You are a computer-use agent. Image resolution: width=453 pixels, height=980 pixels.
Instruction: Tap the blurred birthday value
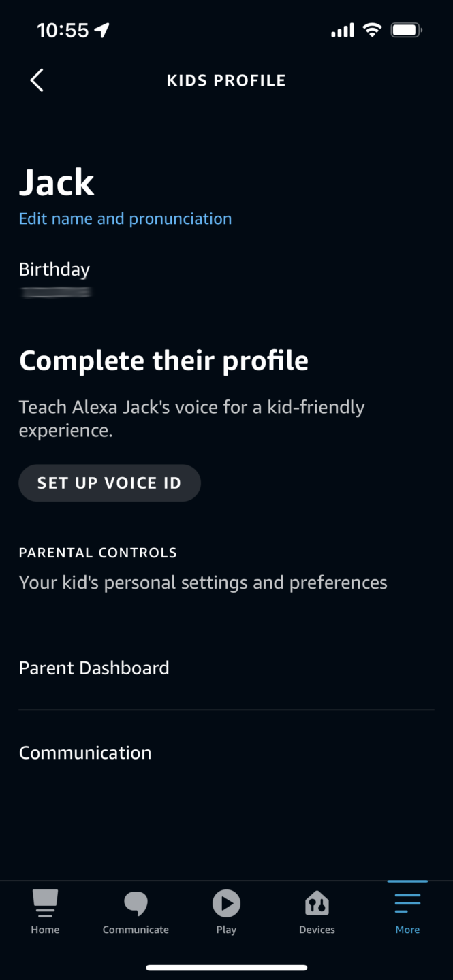[x=55, y=293]
